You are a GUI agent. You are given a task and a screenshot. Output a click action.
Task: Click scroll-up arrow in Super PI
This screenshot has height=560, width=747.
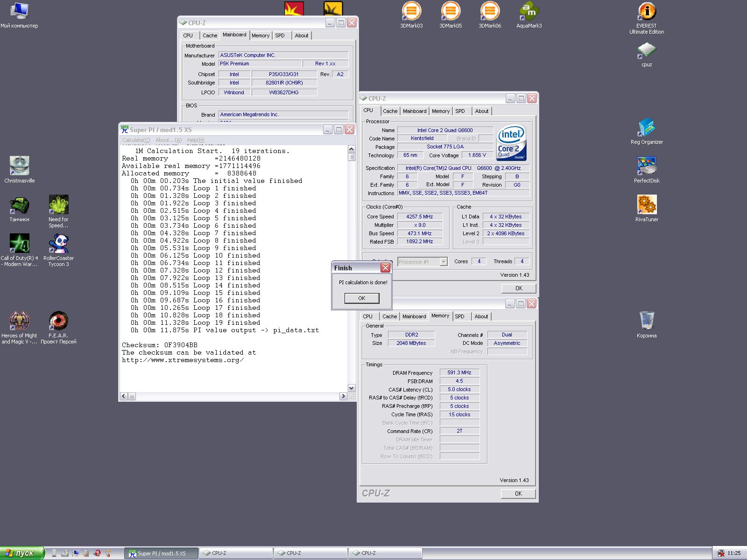[352, 149]
